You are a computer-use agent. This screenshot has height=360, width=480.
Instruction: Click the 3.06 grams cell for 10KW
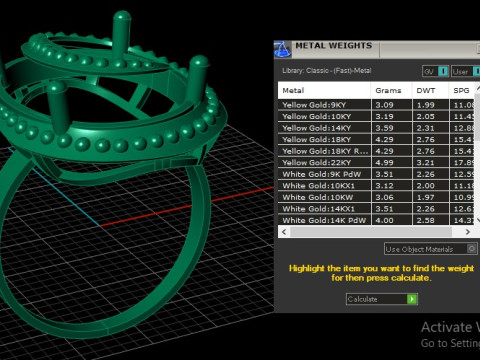coord(391,197)
